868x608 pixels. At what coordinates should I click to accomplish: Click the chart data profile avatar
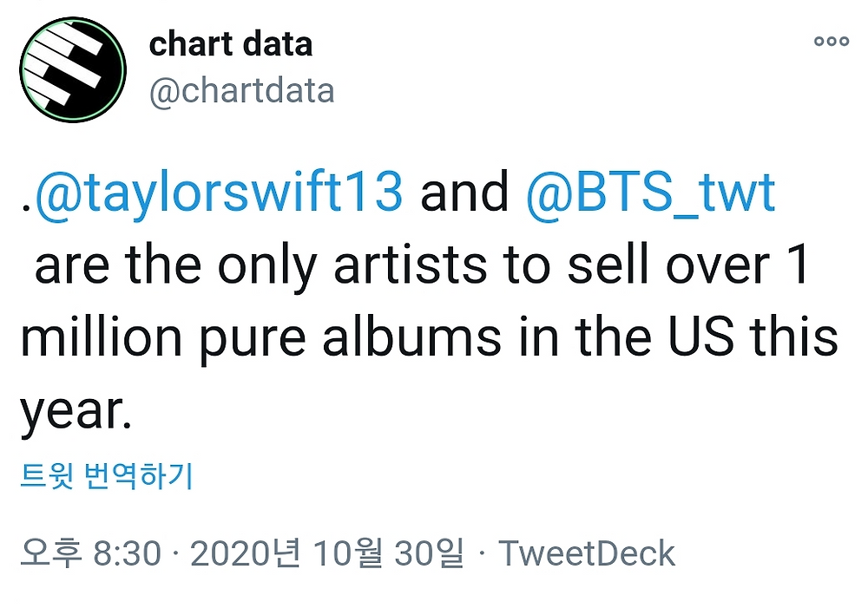coord(73,69)
